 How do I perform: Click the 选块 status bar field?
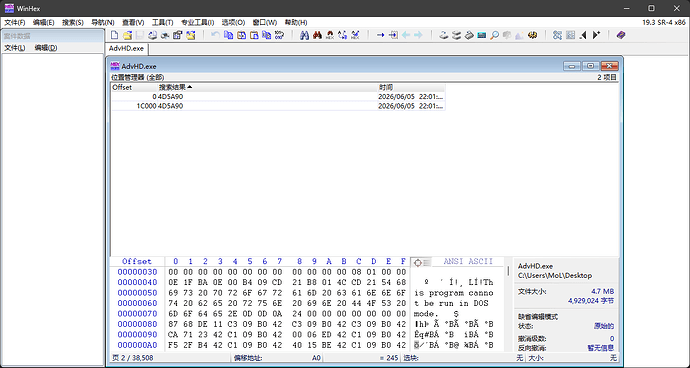pyautogui.click(x=463, y=358)
